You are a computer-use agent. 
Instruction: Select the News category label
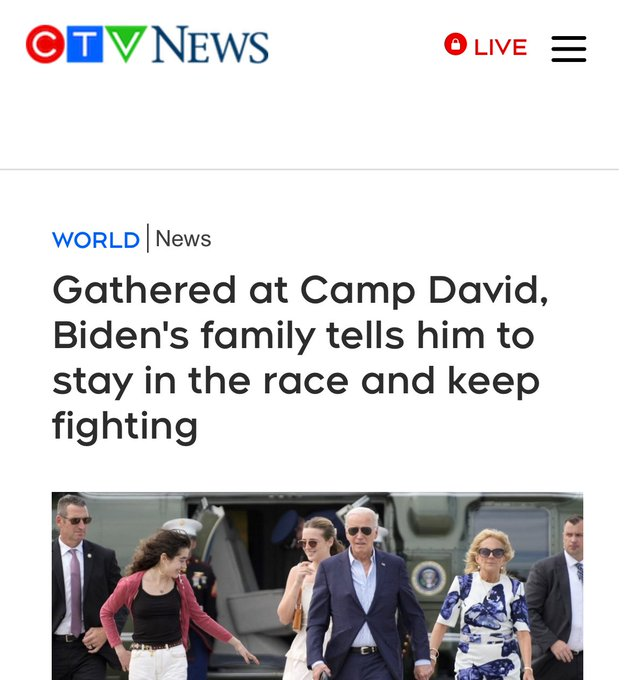[x=183, y=239]
